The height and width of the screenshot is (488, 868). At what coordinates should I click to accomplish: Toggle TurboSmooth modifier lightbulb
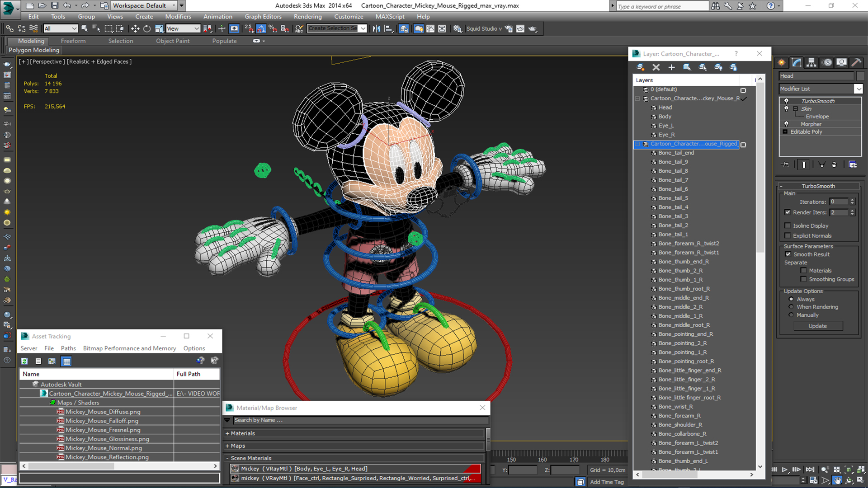(786, 101)
